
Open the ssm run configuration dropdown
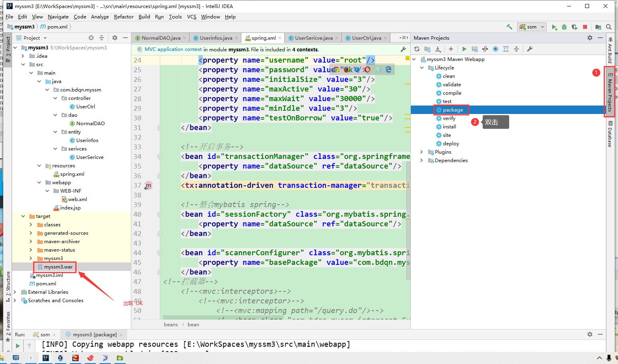point(532,27)
